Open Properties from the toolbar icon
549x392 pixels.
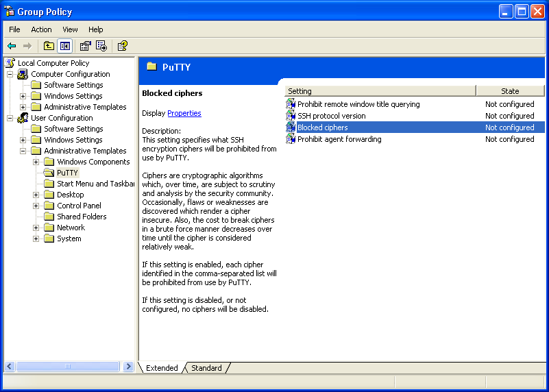[85, 46]
